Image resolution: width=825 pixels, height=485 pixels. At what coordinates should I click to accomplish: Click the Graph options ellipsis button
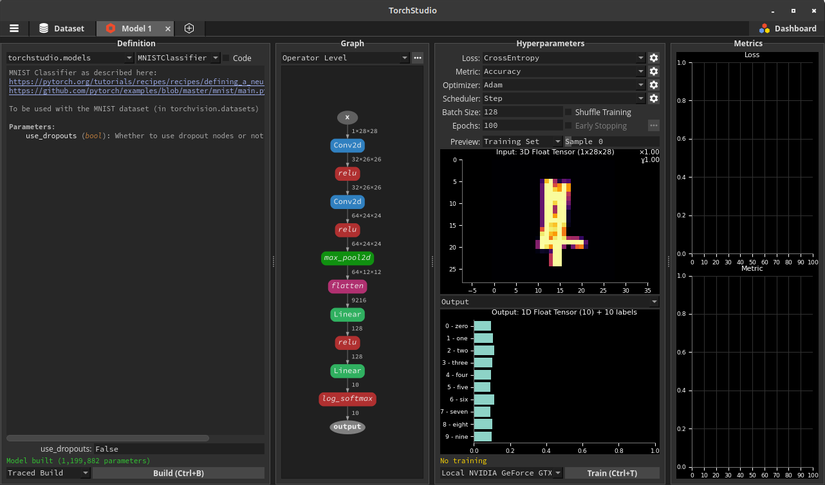(417, 59)
